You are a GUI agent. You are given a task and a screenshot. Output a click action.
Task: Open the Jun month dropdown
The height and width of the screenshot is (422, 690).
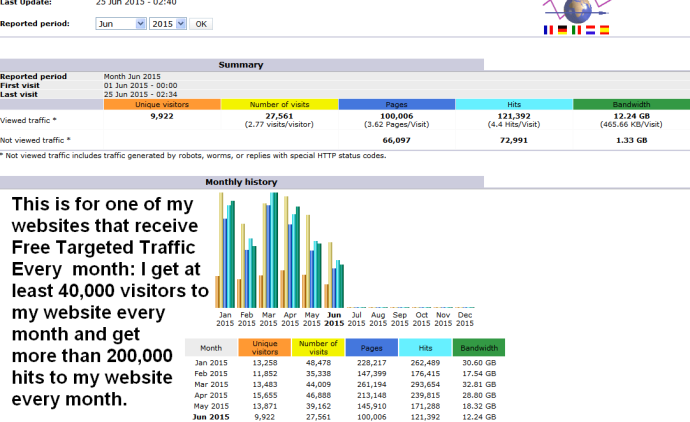click(121, 24)
